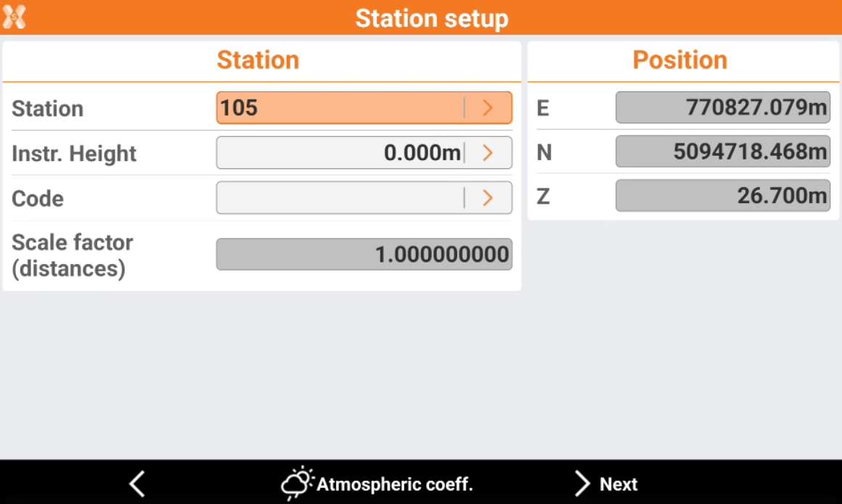
Task: Click the Next chevron arrow icon
Action: pyautogui.click(x=582, y=484)
